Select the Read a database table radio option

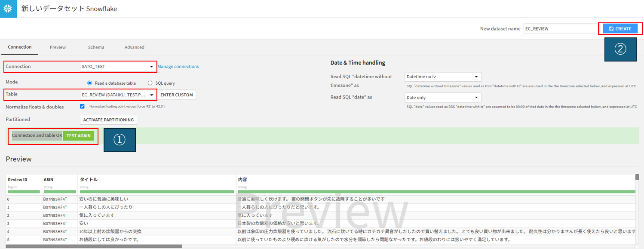point(90,83)
